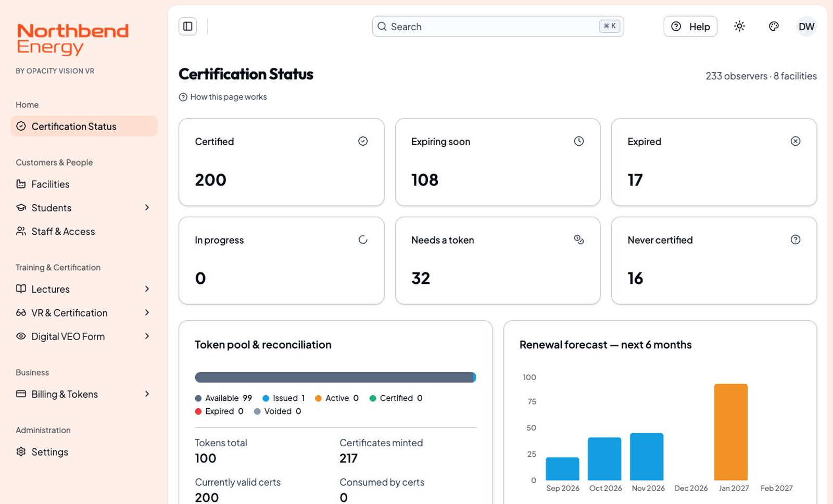The image size is (833, 504).
Task: Click the Staff & Access people icon
Action: point(21,231)
